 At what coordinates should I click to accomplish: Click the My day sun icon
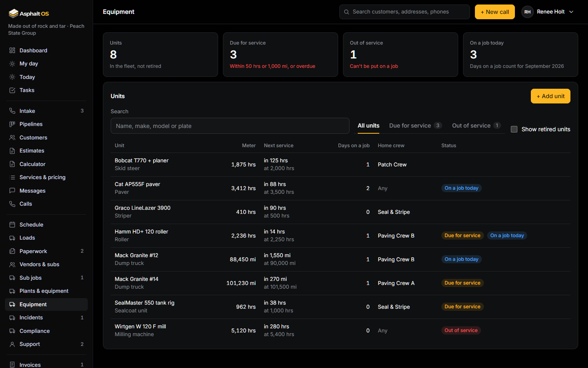(x=12, y=64)
